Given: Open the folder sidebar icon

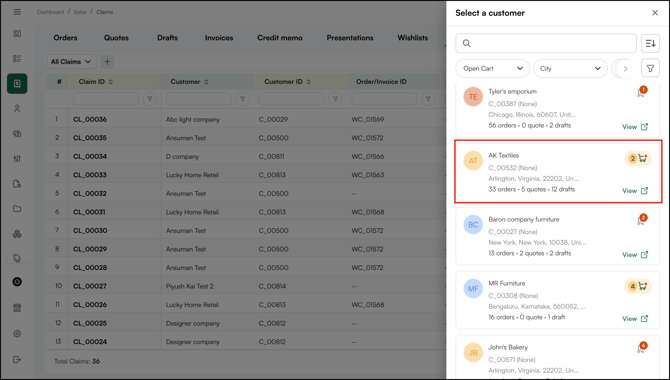Looking at the screenshot, I should (x=17, y=209).
